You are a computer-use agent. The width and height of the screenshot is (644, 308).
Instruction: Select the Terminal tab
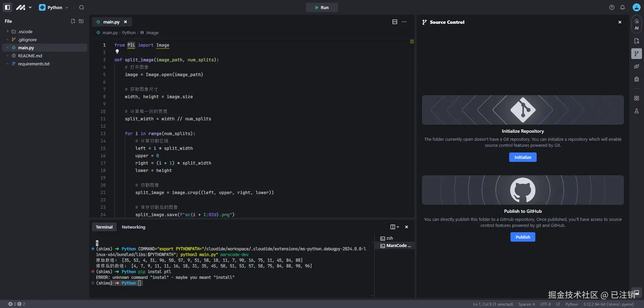click(104, 227)
